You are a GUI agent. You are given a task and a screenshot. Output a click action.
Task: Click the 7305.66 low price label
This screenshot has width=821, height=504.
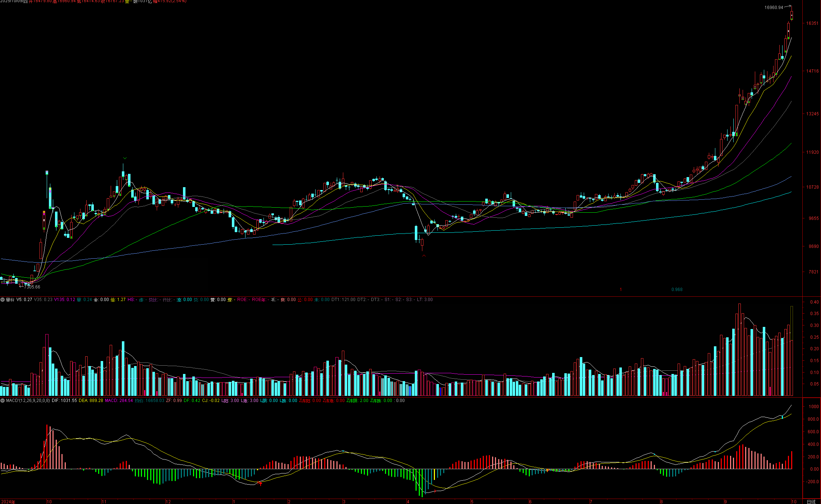pyautogui.click(x=32, y=287)
